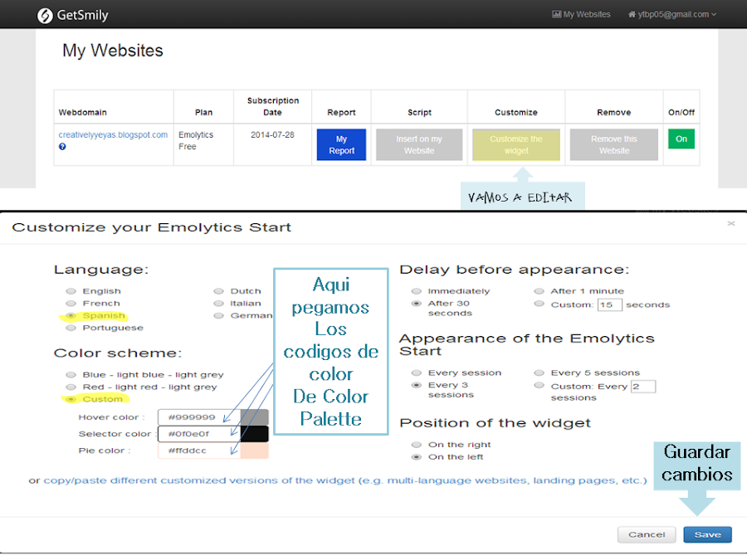The height and width of the screenshot is (560, 747).
Task: Open the black Selector color swatch
Action: [x=255, y=434]
